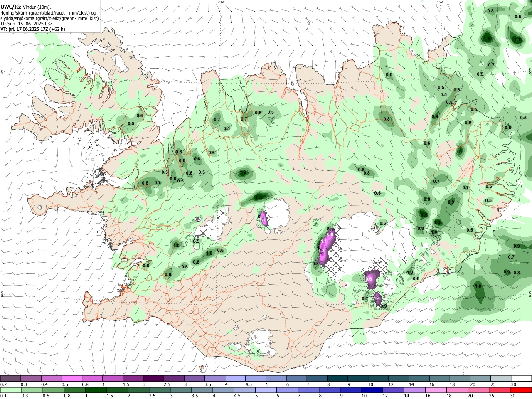The image size is (532, 399).
Task: Click the 'IT: Sun. 15. 06. 2025 03Z' line
Action: [27, 24]
